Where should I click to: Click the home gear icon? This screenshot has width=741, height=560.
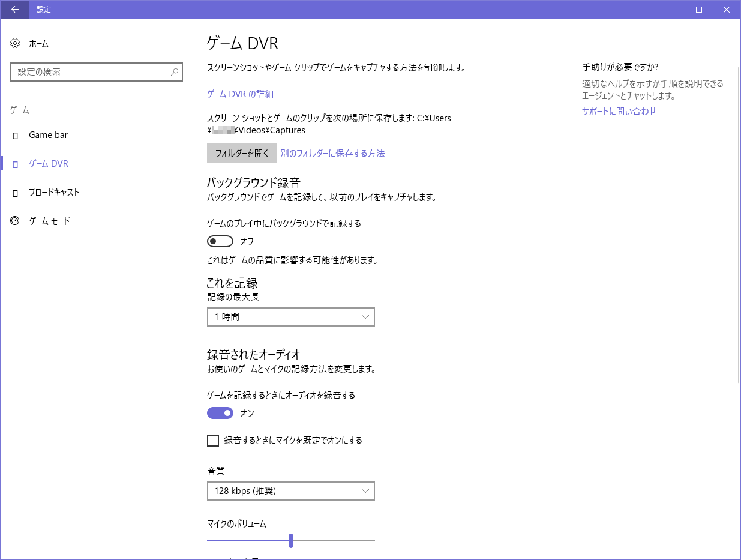click(15, 43)
